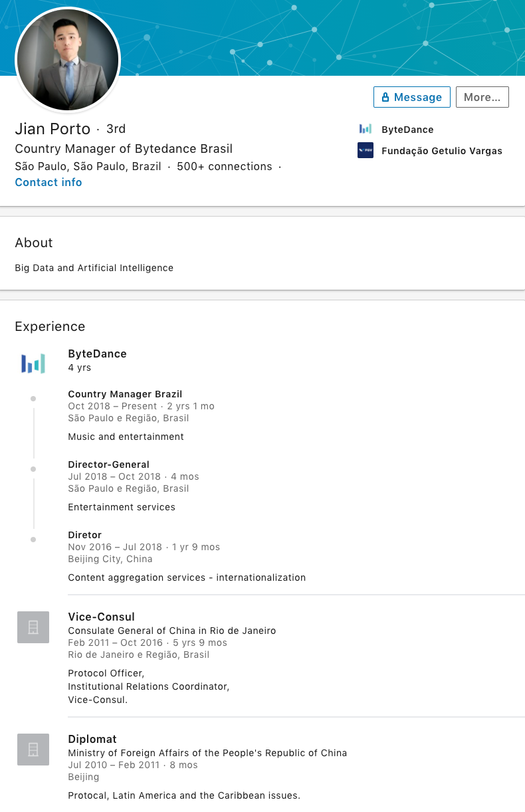Open the More... menu
Viewport: 525px width, 812px height.
[482, 97]
